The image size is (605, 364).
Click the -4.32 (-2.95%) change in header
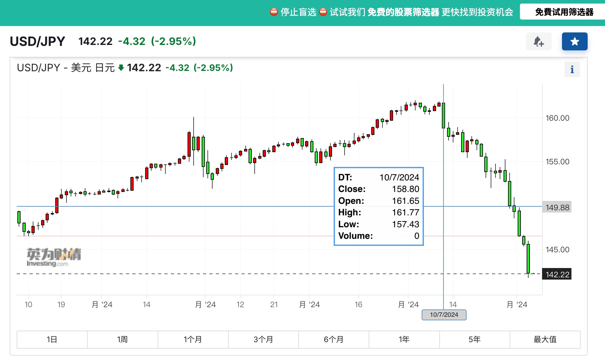click(x=157, y=41)
